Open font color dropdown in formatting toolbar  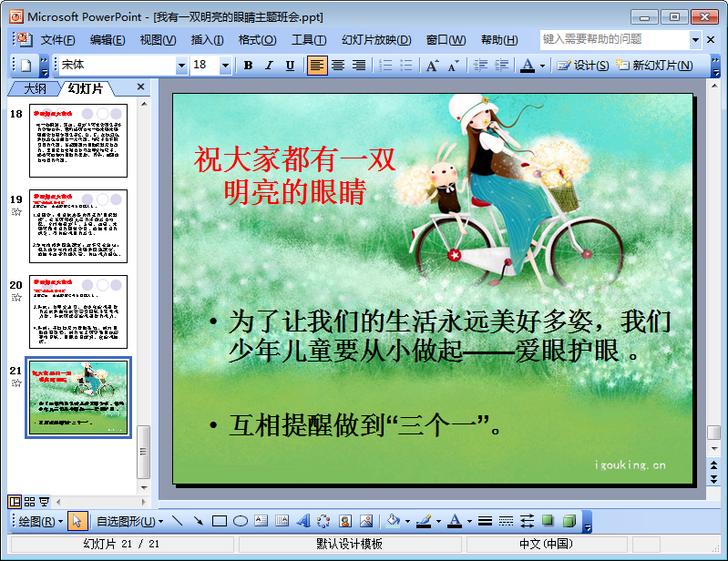coord(542,66)
